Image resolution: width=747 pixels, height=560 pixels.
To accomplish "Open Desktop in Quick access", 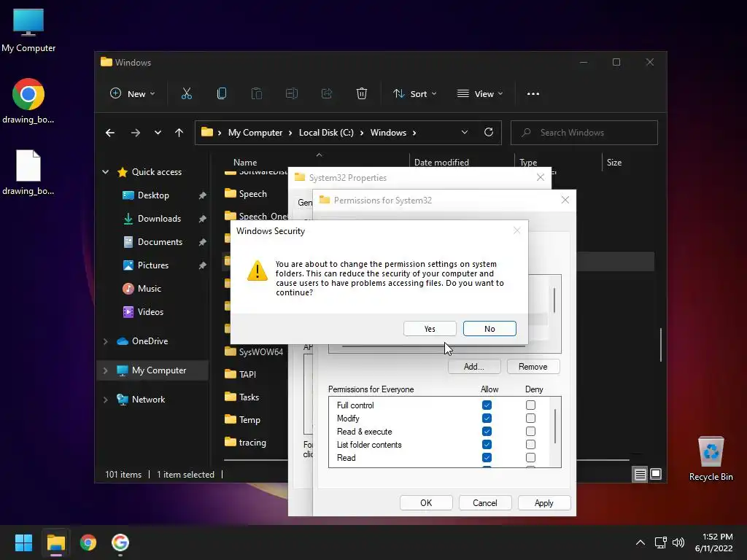I will [x=153, y=195].
